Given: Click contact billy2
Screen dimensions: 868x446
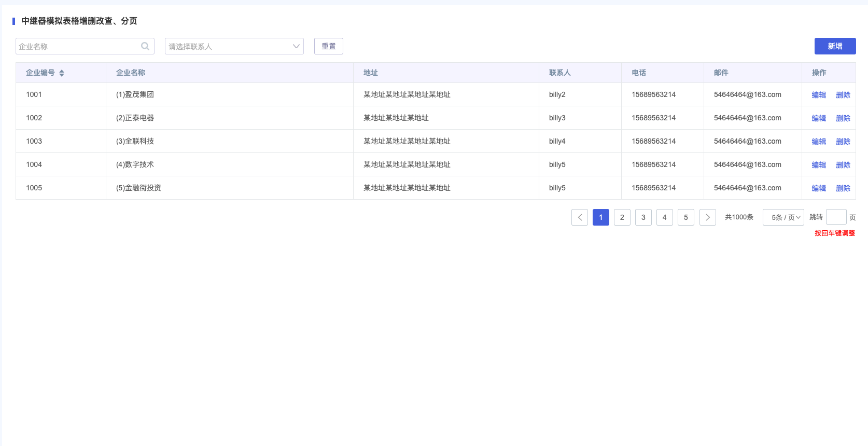Looking at the screenshot, I should click(x=557, y=94).
